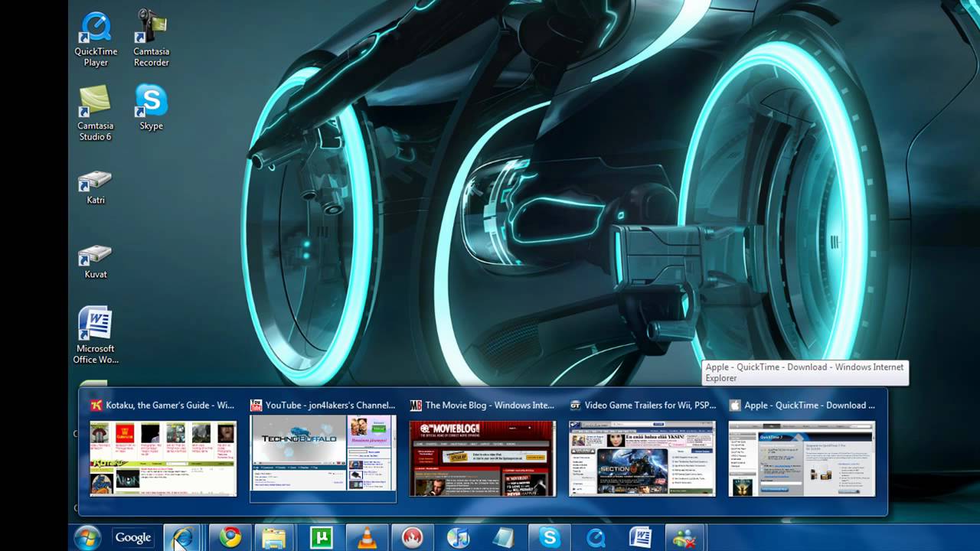Click the Apple favicon in preview title

coord(735,406)
